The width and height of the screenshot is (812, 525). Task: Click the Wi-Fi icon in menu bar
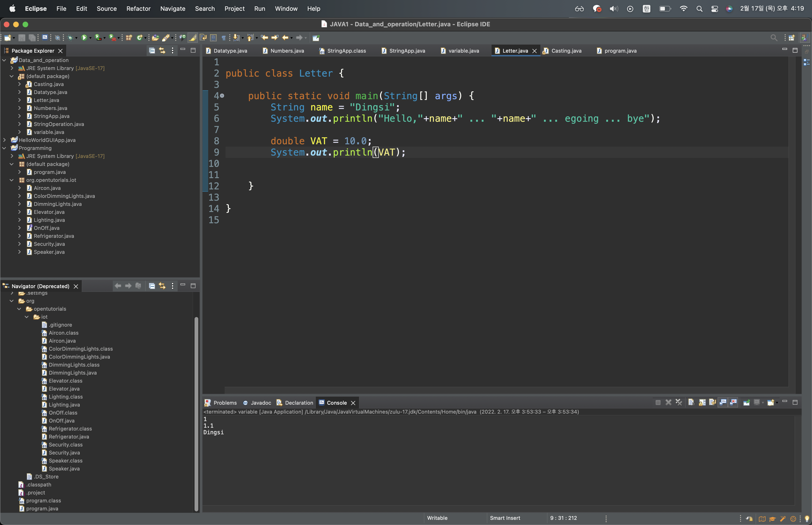pos(683,8)
